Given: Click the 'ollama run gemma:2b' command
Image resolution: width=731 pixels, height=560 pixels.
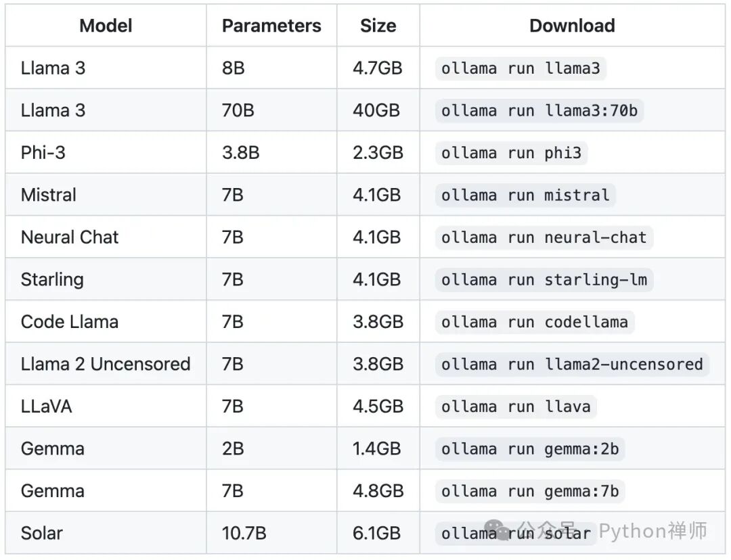Looking at the screenshot, I should tap(530, 448).
